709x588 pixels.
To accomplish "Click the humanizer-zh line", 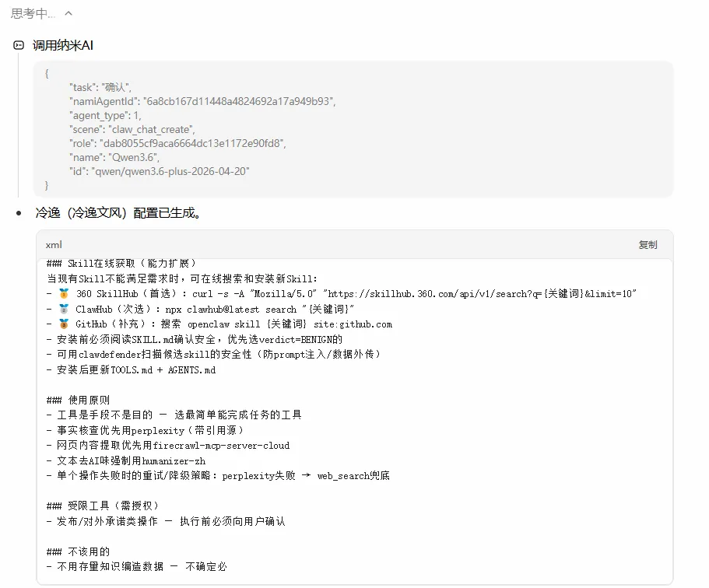I will point(126,461).
